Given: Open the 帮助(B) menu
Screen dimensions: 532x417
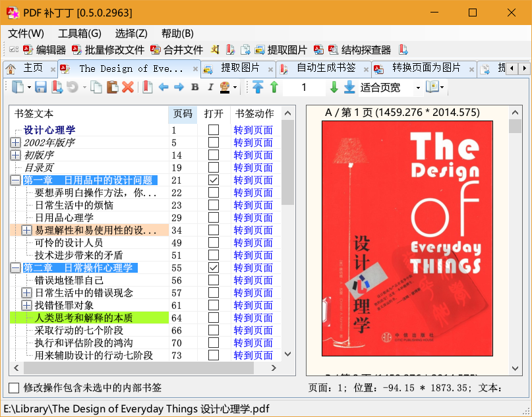Looking at the screenshot, I should (177, 34).
